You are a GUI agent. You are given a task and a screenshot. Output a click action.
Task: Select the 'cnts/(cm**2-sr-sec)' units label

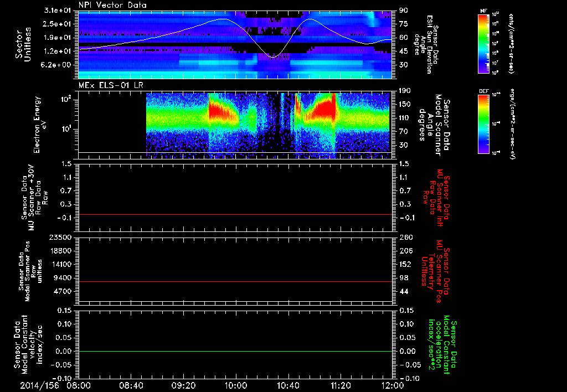click(x=511, y=44)
